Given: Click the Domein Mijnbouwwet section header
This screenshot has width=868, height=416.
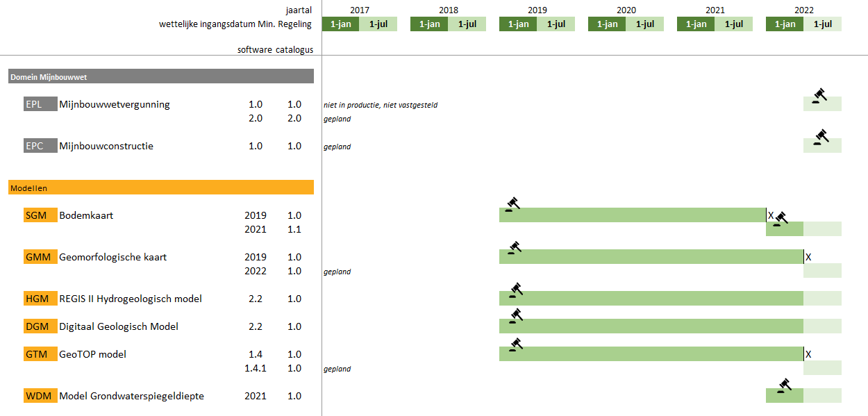Looking at the screenshot, I should pos(161,76).
